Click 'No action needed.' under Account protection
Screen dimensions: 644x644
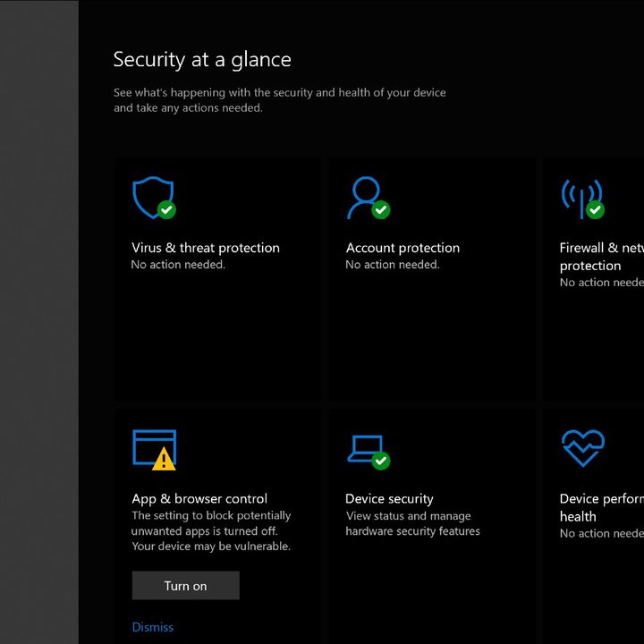(393, 265)
